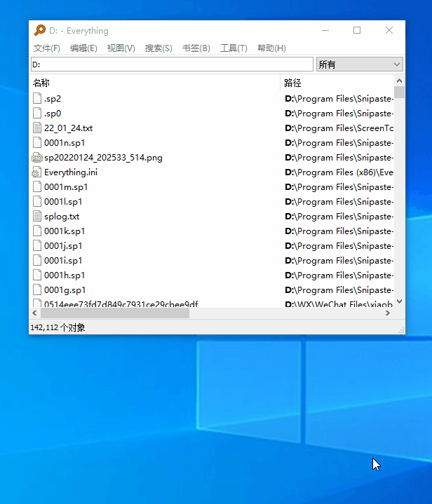Click the file icon beside 0001j.sp1
Viewport: 432px width, 504px height.
[37, 246]
